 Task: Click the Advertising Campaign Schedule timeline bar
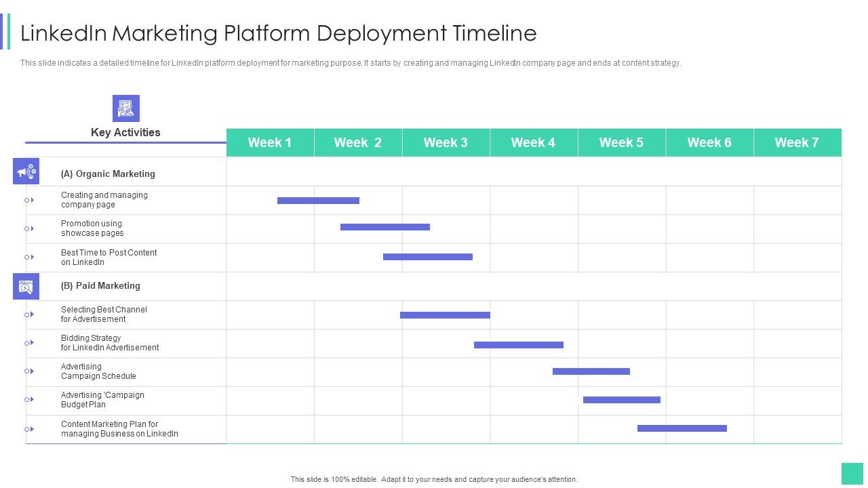(x=591, y=371)
